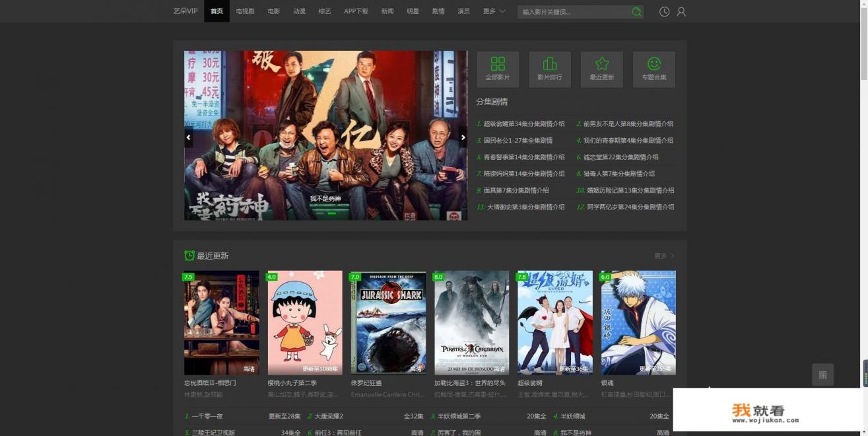Go back using the carousel left arrow
Viewport: 868px width, 436px height.
point(189,137)
